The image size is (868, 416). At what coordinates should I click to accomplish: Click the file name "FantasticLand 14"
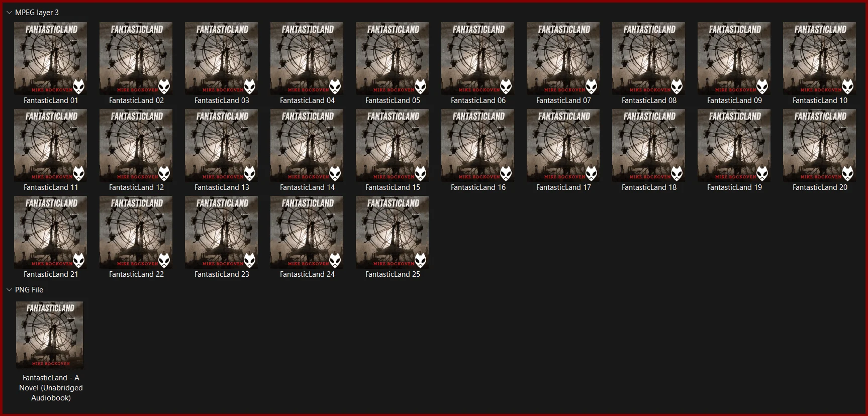click(x=307, y=187)
